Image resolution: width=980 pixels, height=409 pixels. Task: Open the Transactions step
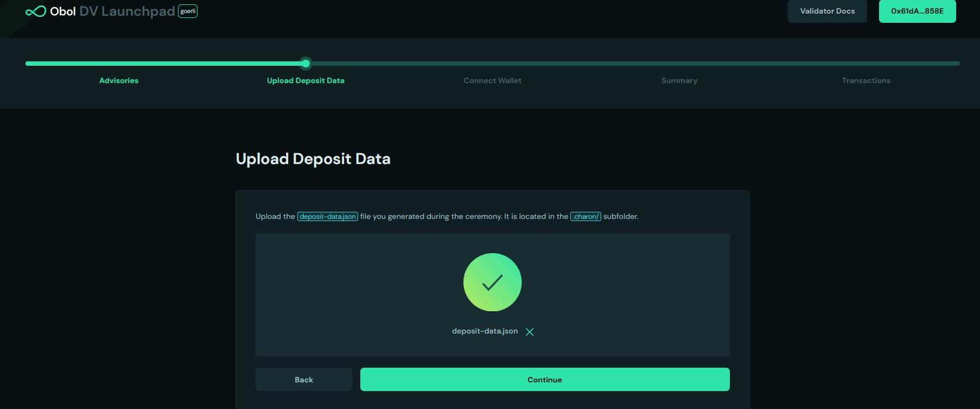866,80
